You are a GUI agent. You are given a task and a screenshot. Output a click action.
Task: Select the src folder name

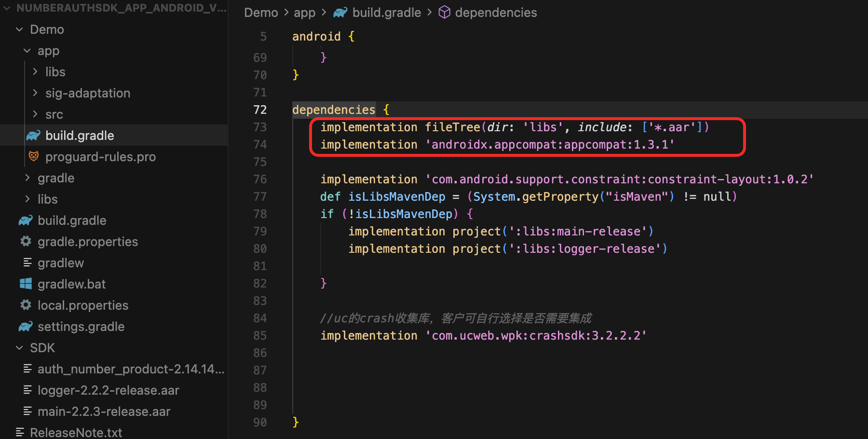[x=54, y=114]
